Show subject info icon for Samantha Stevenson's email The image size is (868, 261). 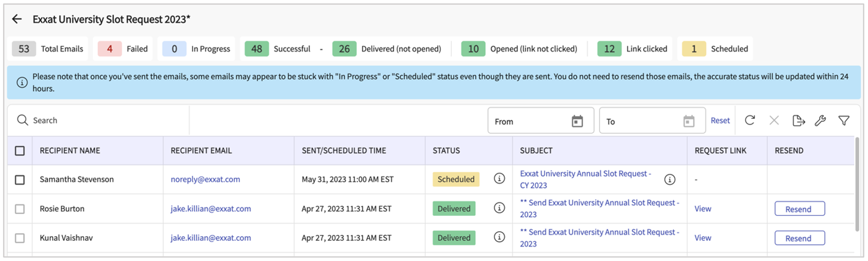tap(670, 179)
